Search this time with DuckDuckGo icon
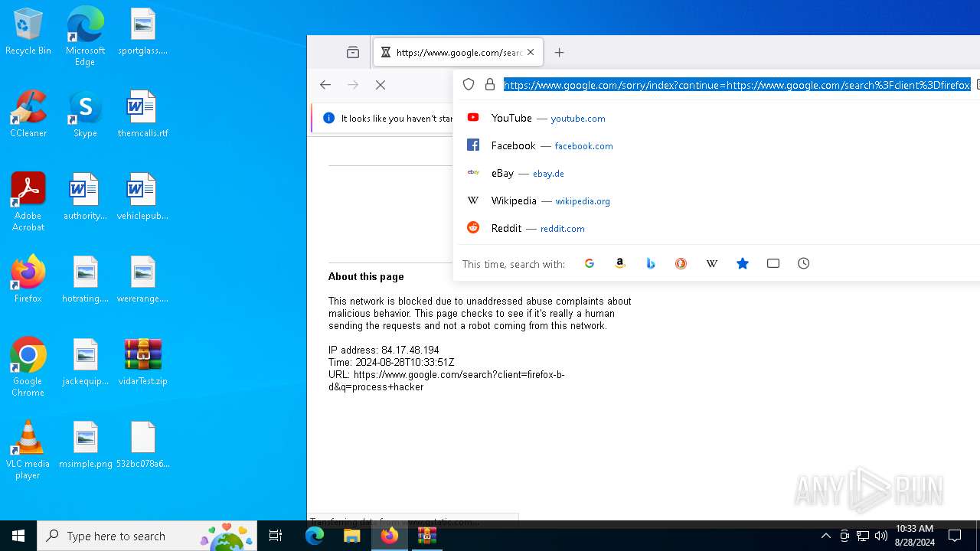 681,263
